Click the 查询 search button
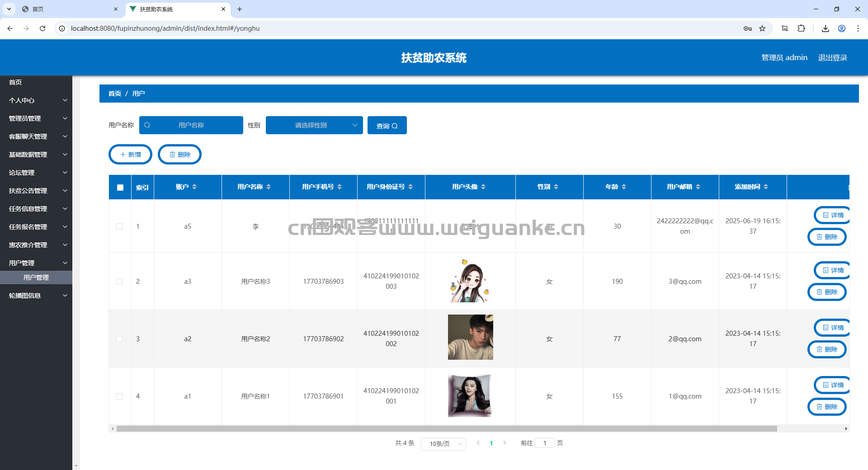Screen dimensions: 868x470 click(x=387, y=125)
